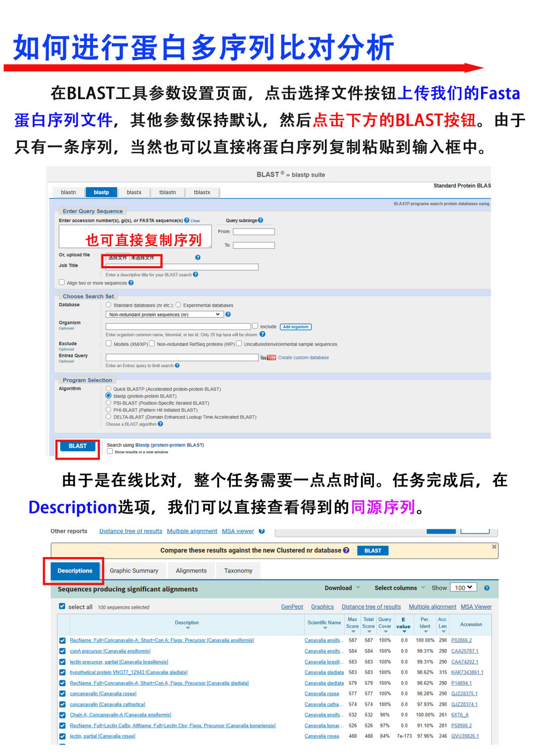Click the Add organism button

296,327
